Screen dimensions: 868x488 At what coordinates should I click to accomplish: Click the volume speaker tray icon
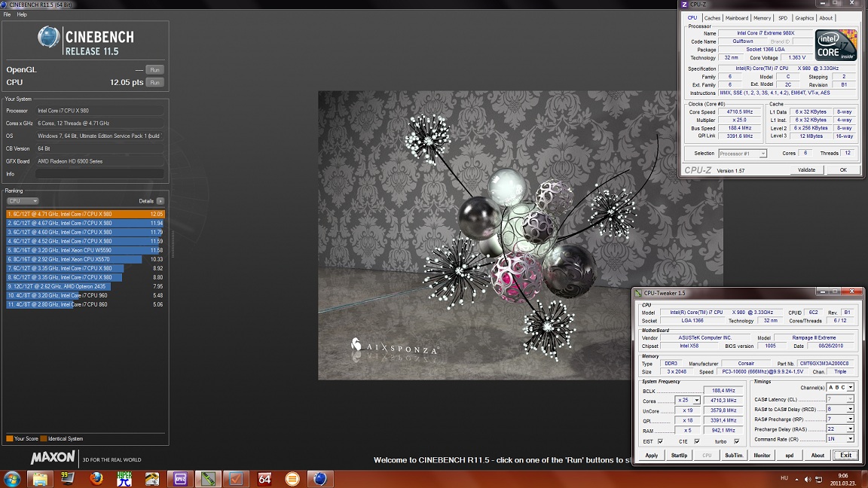click(x=808, y=479)
